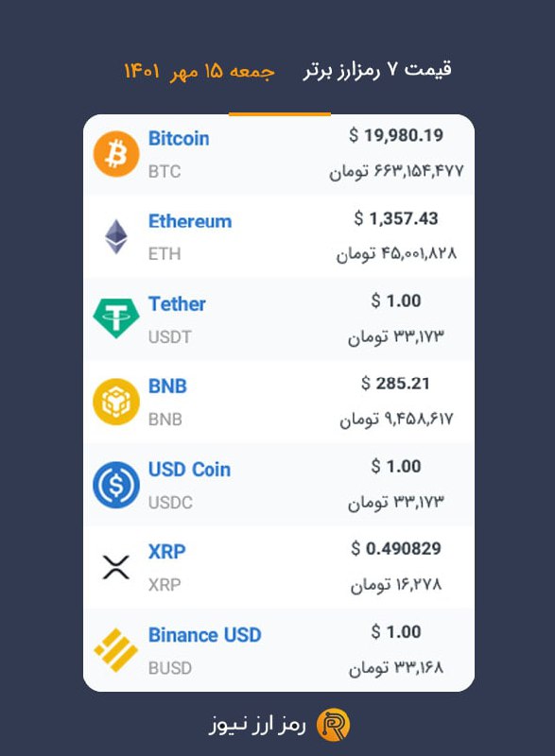Click the black XRP logo icon
The height and width of the screenshot is (756, 555).
tap(116, 567)
